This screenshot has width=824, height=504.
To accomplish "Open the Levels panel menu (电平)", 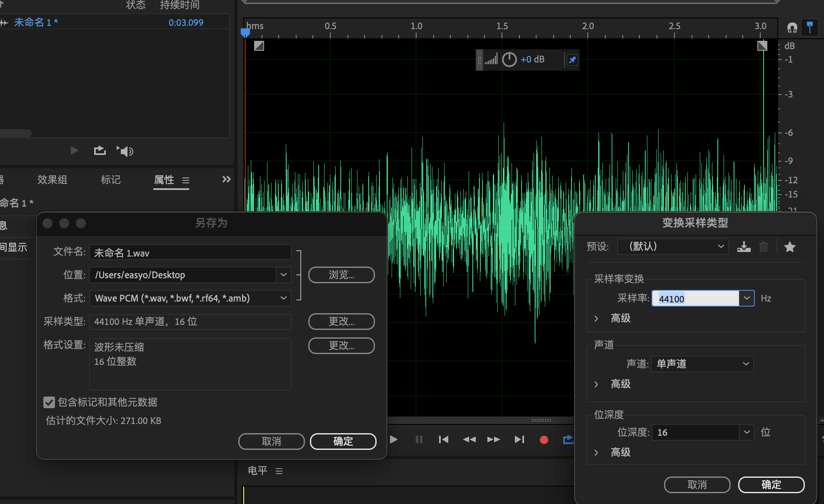I will [279, 471].
